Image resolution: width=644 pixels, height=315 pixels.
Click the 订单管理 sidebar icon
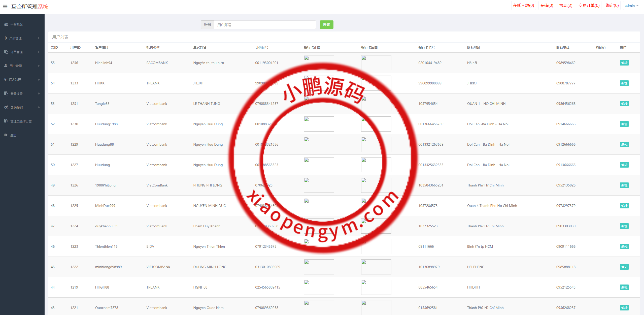(x=6, y=52)
